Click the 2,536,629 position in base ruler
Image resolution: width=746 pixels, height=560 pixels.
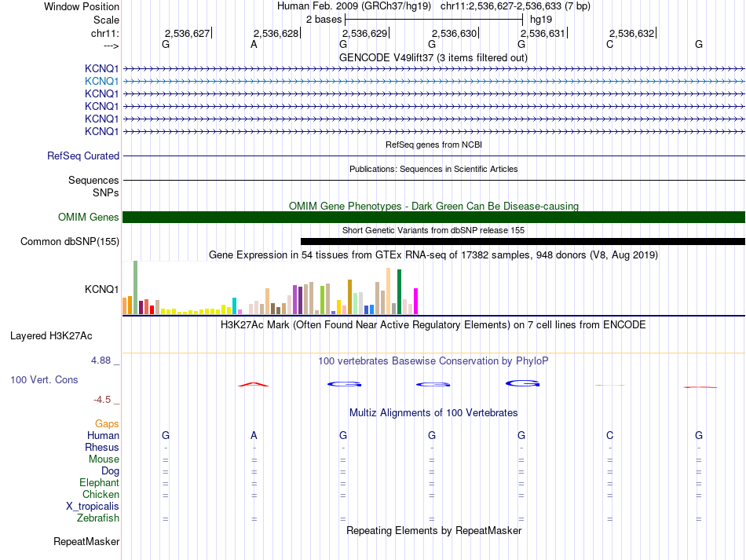(x=365, y=33)
